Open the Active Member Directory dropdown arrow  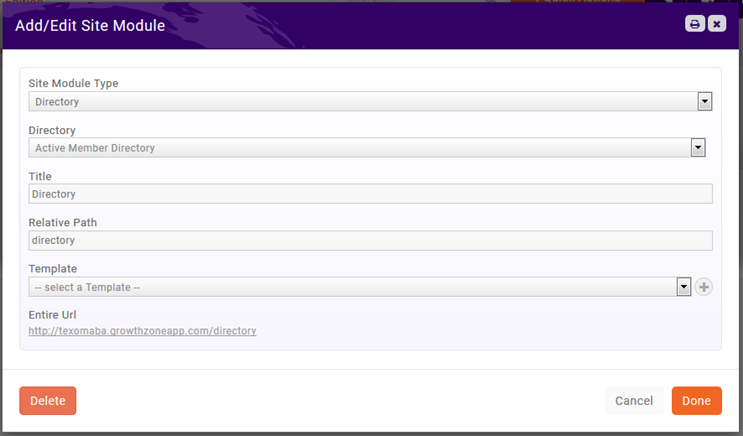click(698, 148)
